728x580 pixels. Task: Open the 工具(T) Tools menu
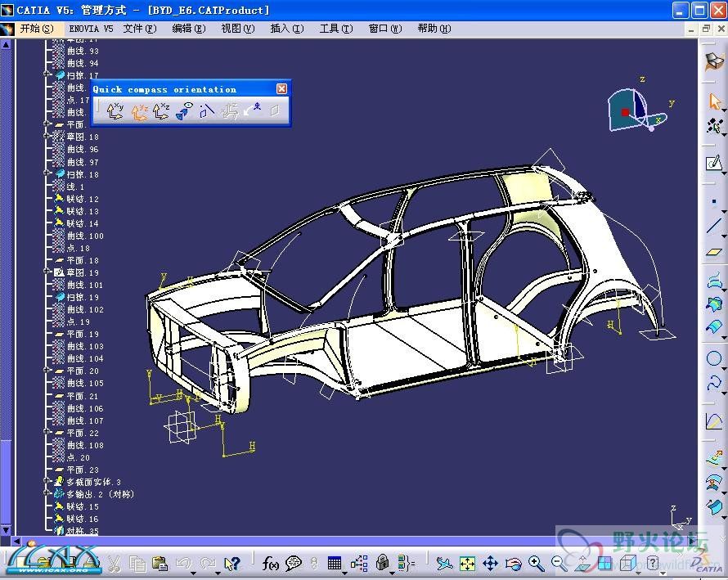click(x=336, y=29)
